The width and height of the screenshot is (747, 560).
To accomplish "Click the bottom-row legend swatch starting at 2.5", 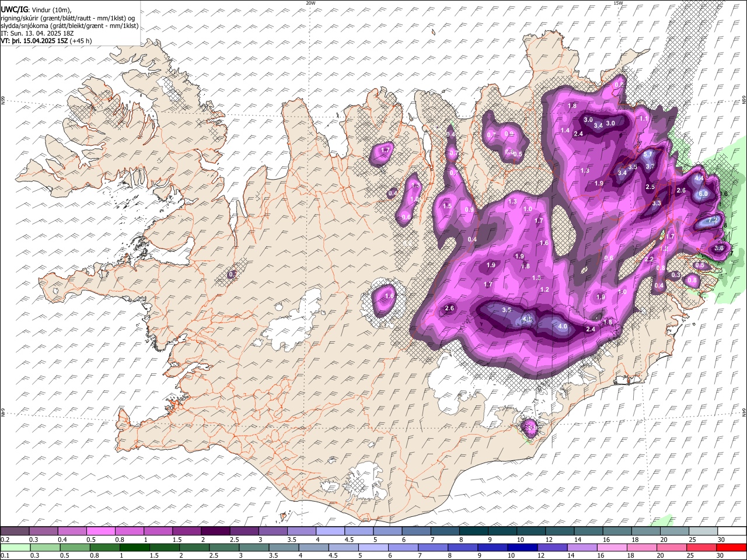I will coord(225,547).
